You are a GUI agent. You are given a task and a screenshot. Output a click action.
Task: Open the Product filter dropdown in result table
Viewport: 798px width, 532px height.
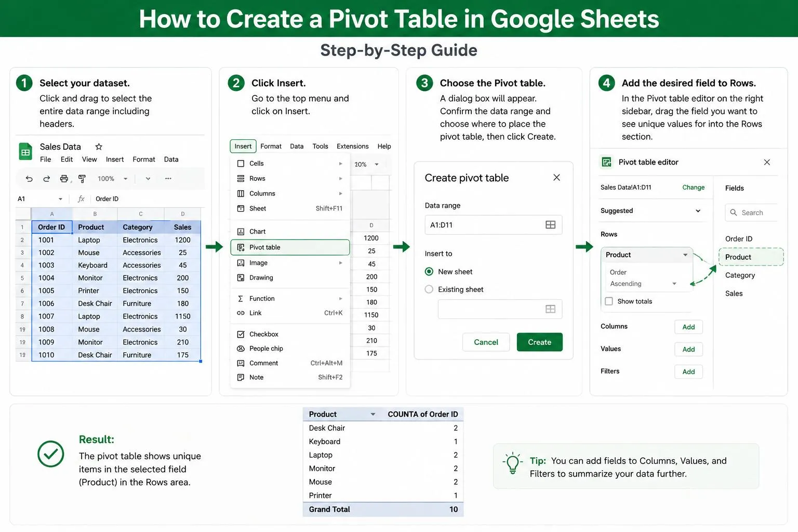pyautogui.click(x=373, y=415)
